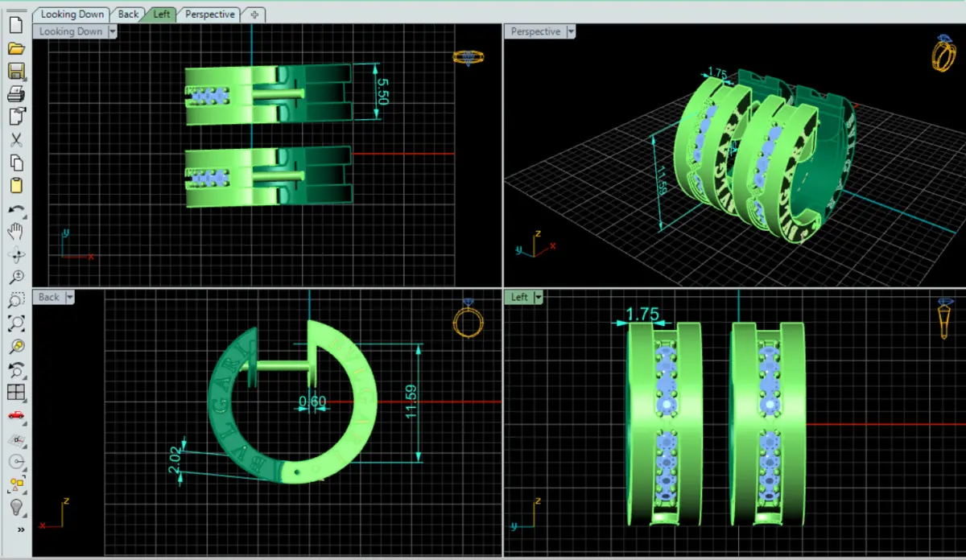Click the Perspective viewport title label
966x560 pixels.
tap(535, 31)
